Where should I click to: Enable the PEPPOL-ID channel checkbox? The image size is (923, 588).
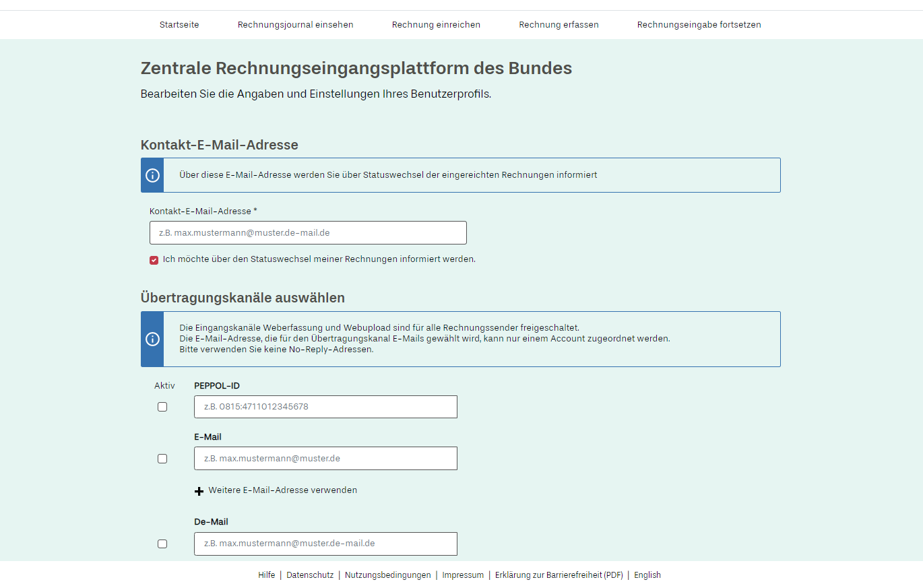162,407
